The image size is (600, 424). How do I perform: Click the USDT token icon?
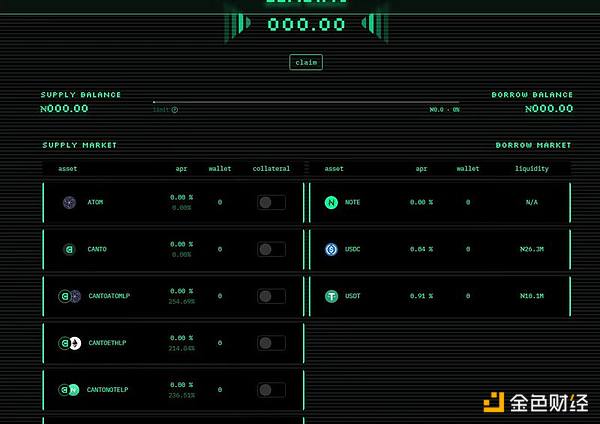(331, 296)
